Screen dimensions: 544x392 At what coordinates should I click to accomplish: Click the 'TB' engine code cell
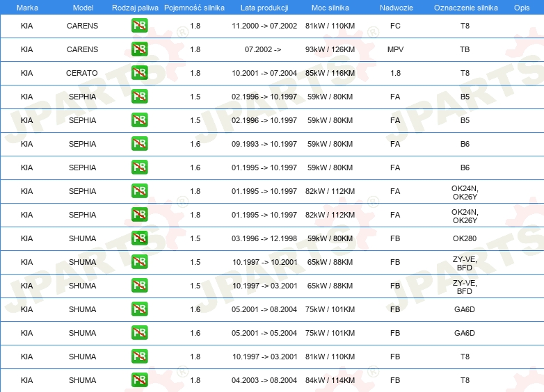(465, 49)
